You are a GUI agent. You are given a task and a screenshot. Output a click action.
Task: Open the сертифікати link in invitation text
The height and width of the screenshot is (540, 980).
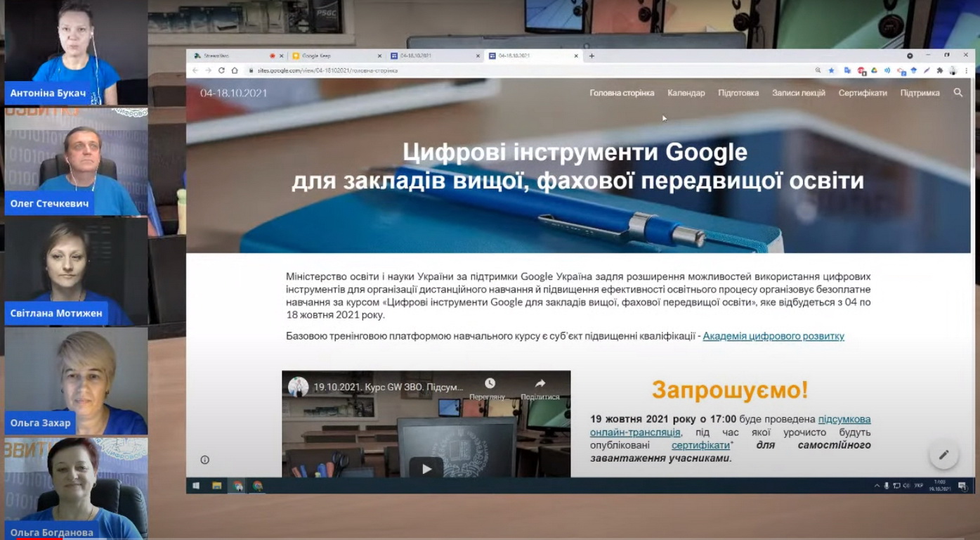click(x=700, y=445)
